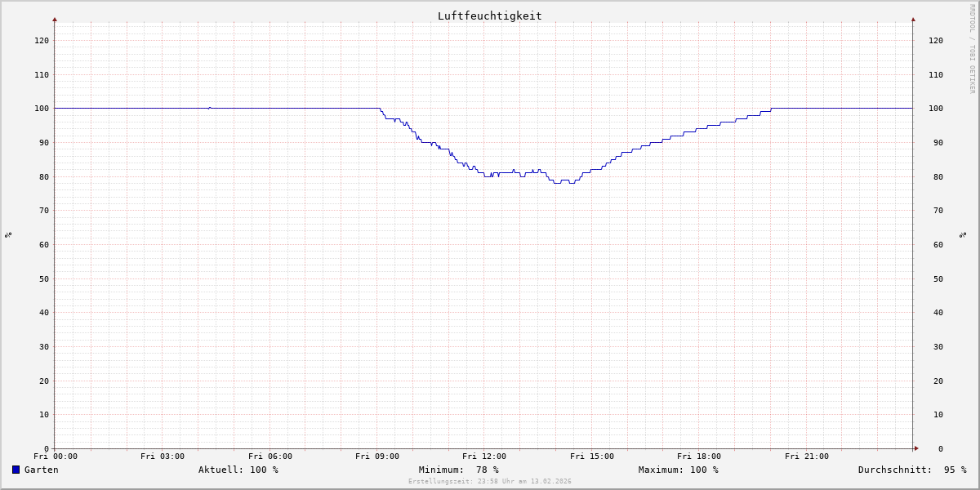Screen dimensions: 980x490
Task: Click the percent unit symbol on left axis
Action: pos(8,234)
